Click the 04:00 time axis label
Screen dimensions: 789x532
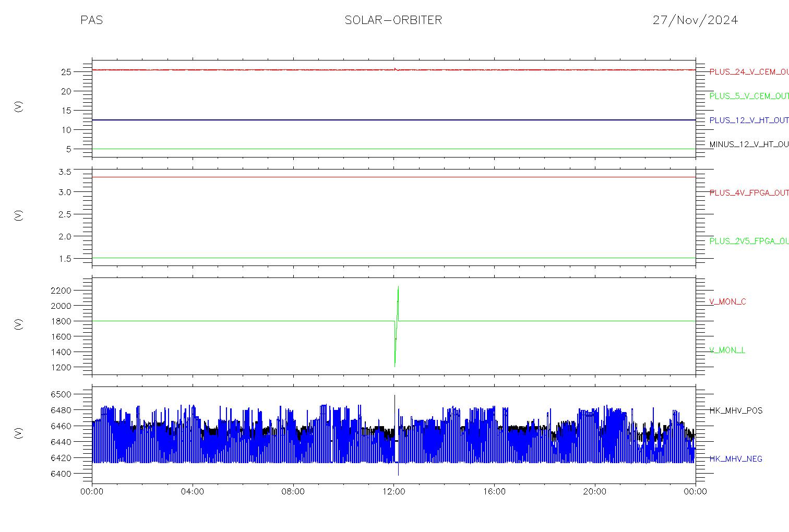click(193, 492)
